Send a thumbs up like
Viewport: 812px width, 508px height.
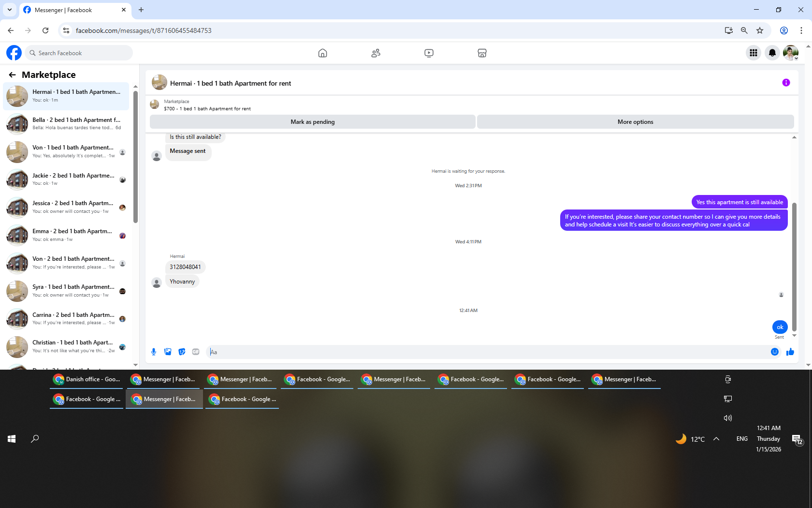[790, 352]
